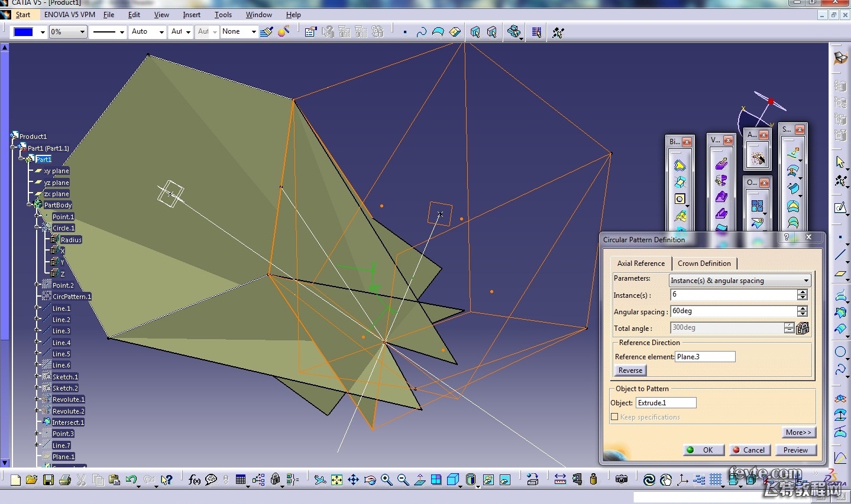Click the Circle tool on right toolbar
The width and height of the screenshot is (851, 504).
pos(840,353)
